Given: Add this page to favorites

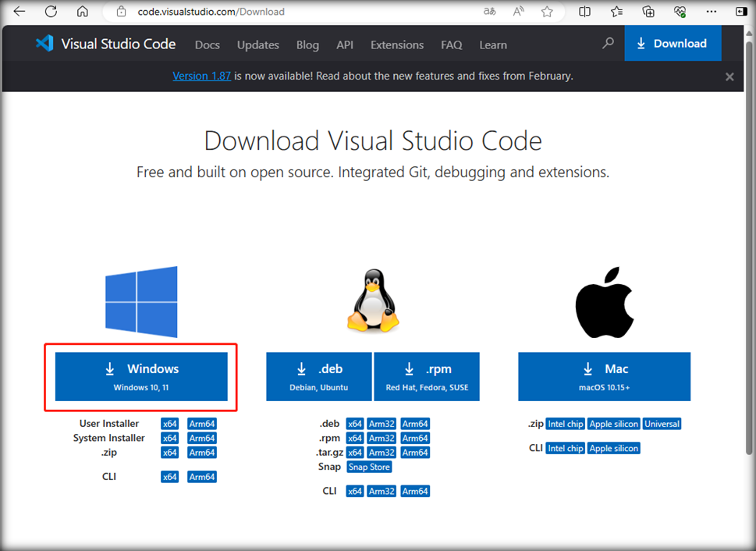Looking at the screenshot, I should pos(547,12).
